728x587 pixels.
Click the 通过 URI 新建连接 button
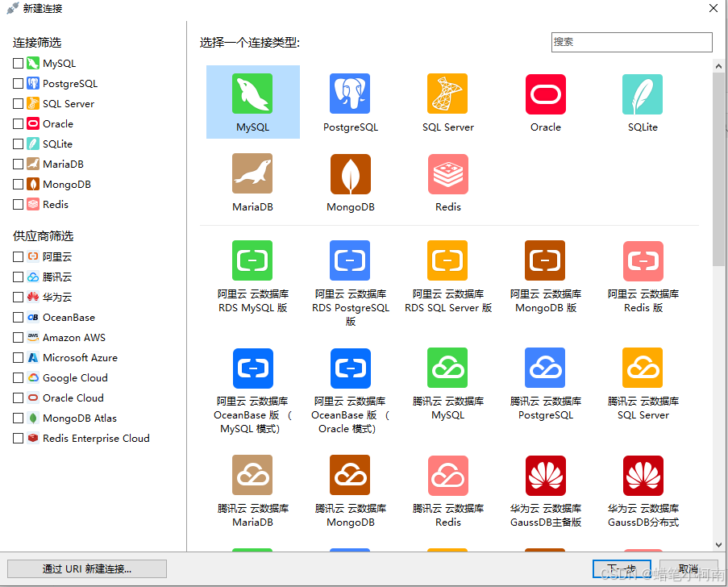[87, 569]
